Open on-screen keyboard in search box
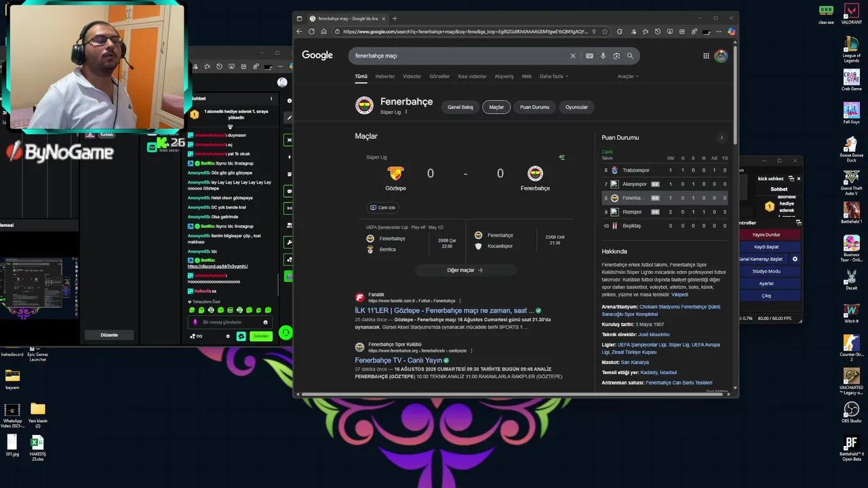This screenshot has width=868, height=488. (x=589, y=56)
